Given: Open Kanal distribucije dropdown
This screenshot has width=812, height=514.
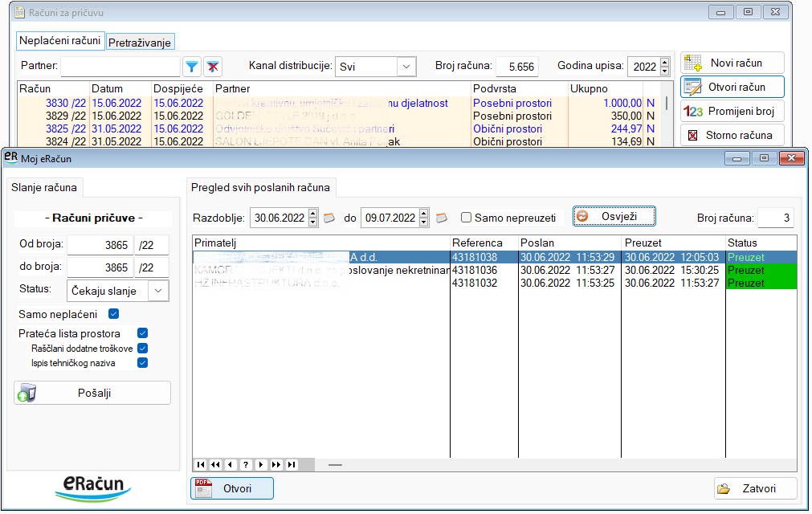Looking at the screenshot, I should 406,67.
